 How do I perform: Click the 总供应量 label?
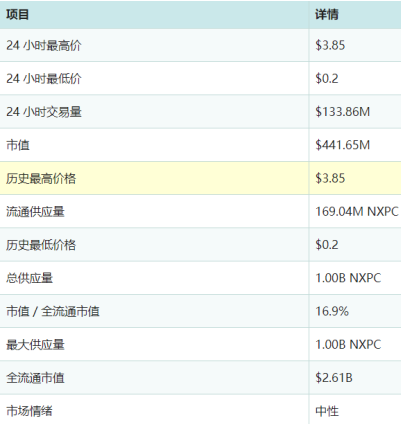29,278
